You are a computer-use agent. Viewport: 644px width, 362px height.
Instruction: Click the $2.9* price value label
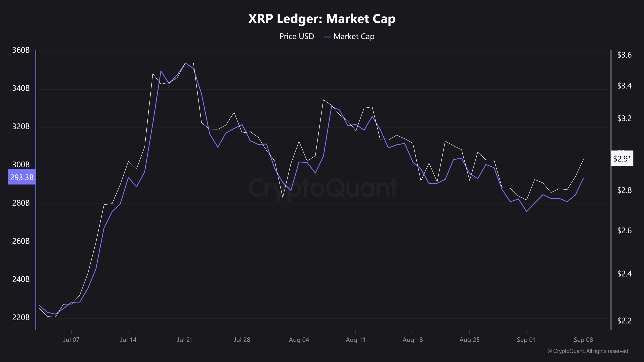coord(622,158)
